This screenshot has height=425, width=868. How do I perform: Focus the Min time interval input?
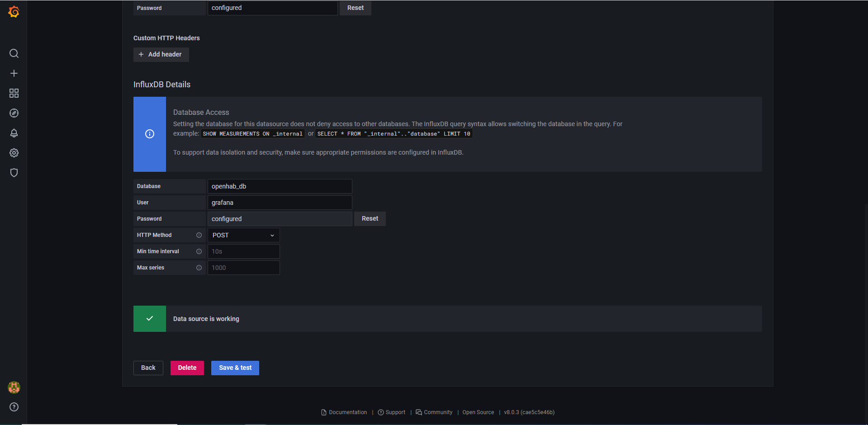pyautogui.click(x=244, y=251)
